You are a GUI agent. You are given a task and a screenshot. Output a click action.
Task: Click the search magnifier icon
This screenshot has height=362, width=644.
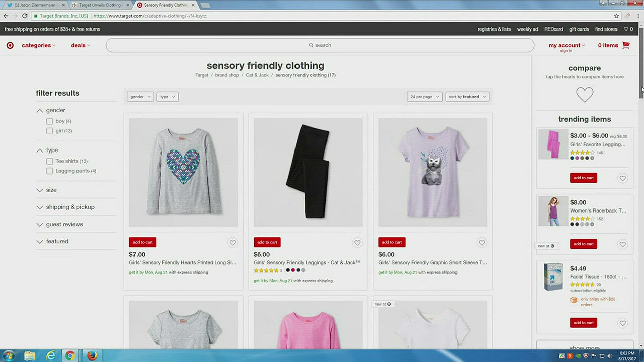[311, 45]
